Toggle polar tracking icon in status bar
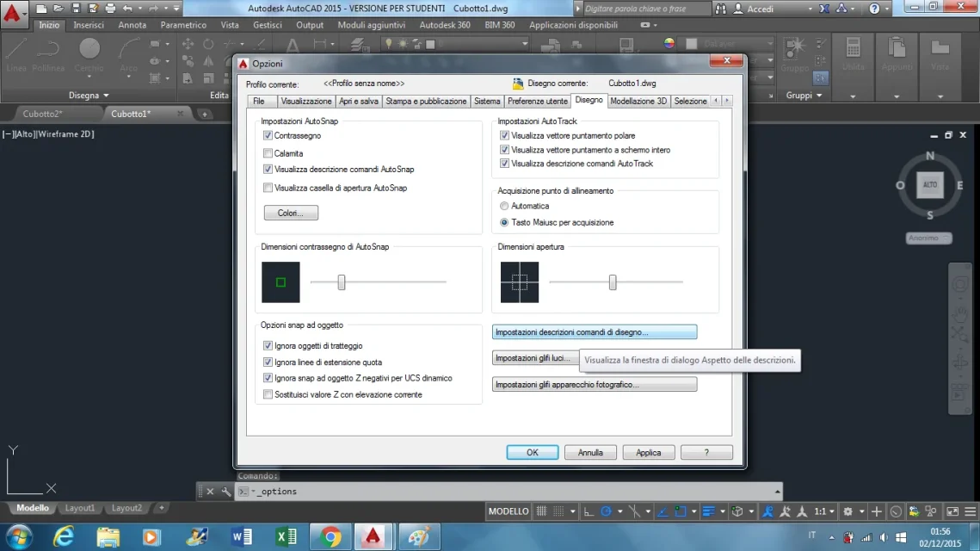Image resolution: width=980 pixels, height=551 pixels. coord(606,511)
